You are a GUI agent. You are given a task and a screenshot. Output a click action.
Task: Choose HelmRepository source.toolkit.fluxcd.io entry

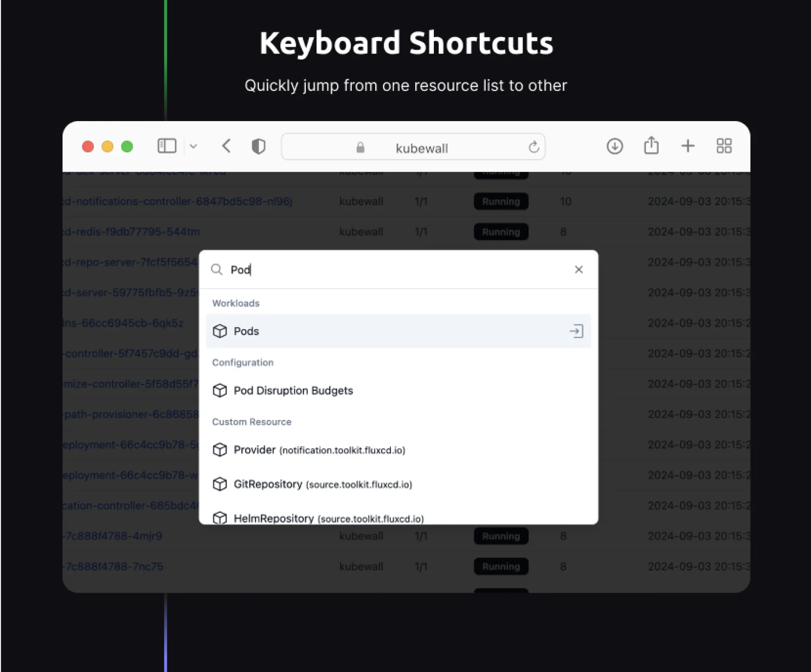click(x=328, y=518)
